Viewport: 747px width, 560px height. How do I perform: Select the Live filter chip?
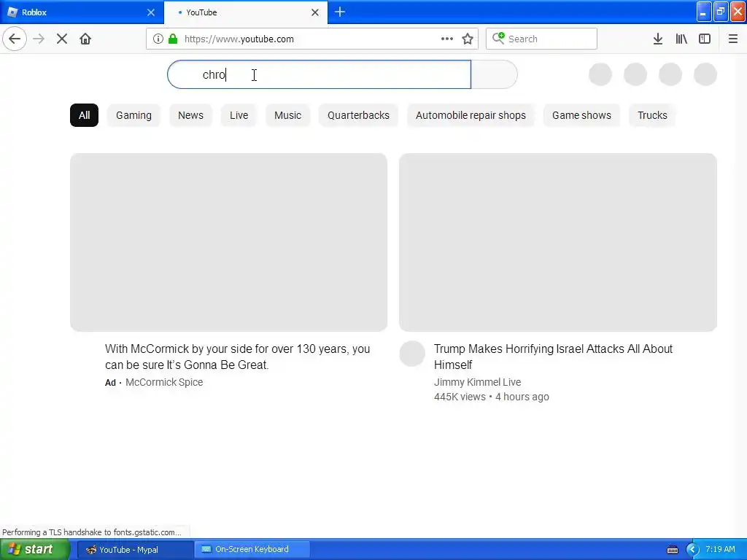[239, 115]
